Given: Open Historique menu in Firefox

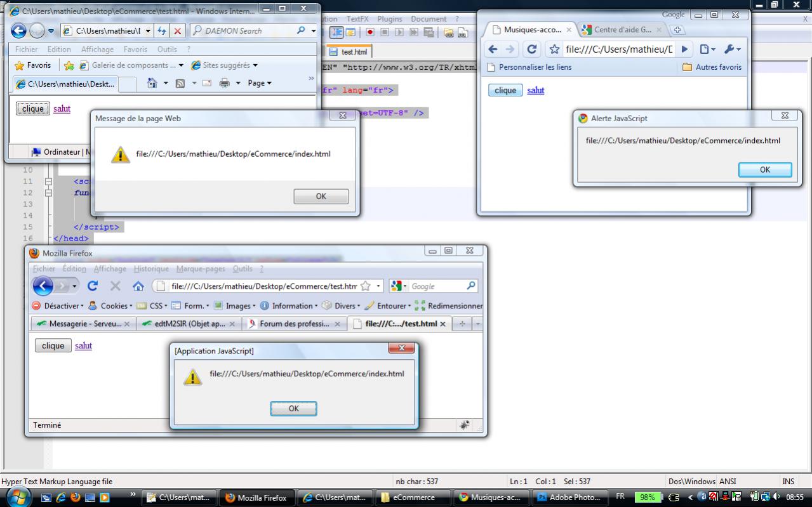Looking at the screenshot, I should pyautogui.click(x=151, y=269).
